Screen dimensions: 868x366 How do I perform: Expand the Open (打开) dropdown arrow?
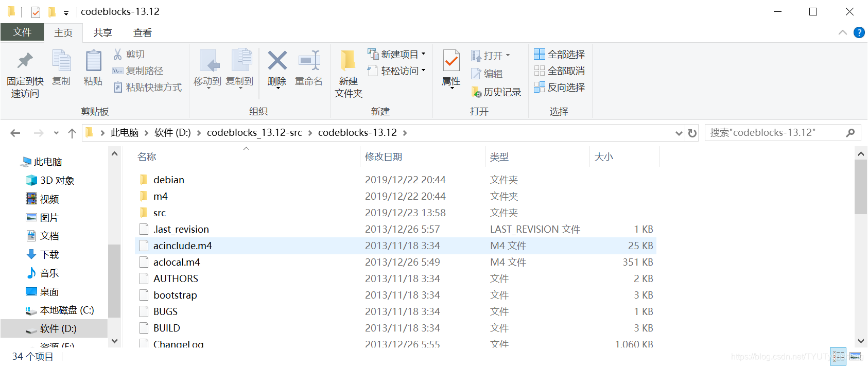pos(508,55)
